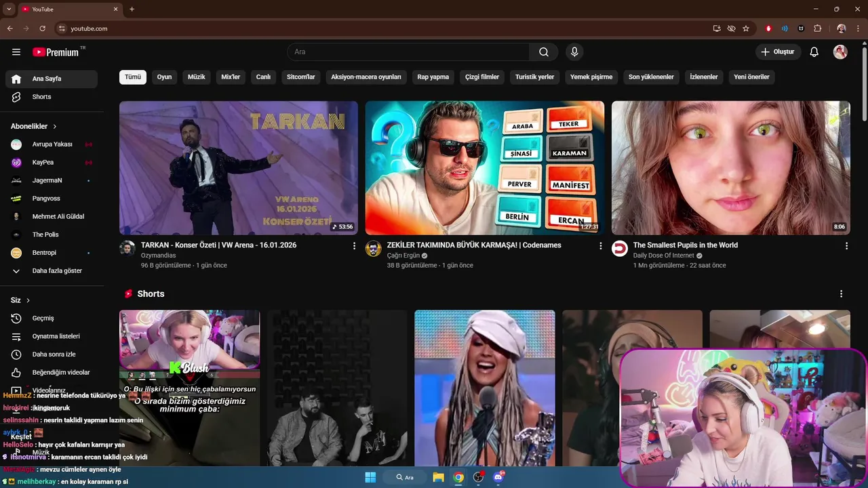The image size is (868, 488).
Task: Click the Ozymandias channel avatar
Action: 127,249
